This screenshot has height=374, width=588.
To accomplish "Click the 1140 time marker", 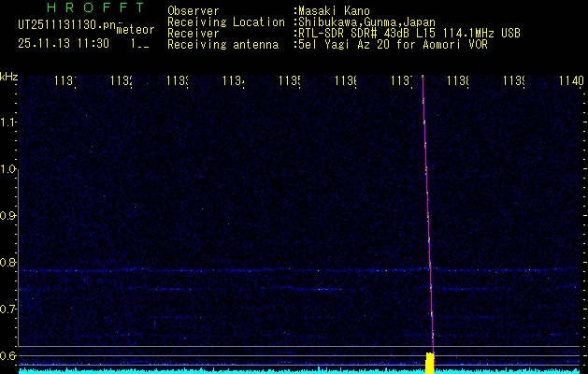I will pyautogui.click(x=569, y=81).
